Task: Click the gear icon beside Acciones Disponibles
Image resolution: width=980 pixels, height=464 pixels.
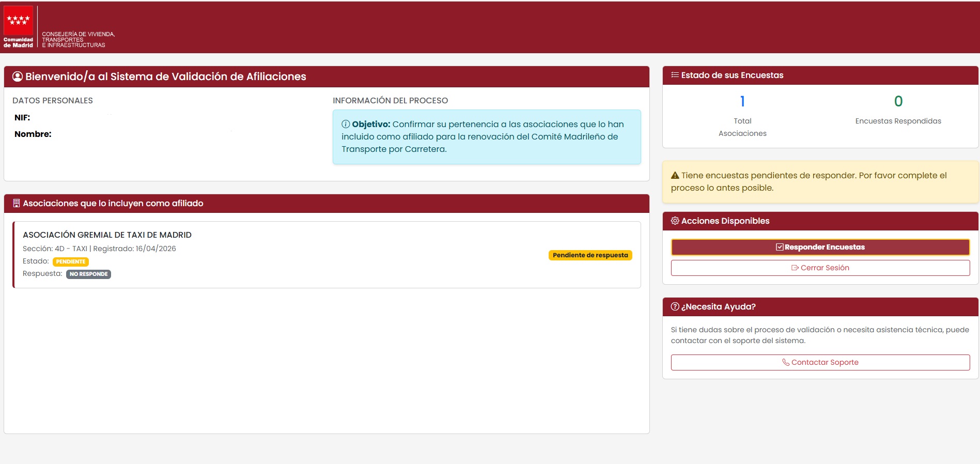Action: click(675, 221)
